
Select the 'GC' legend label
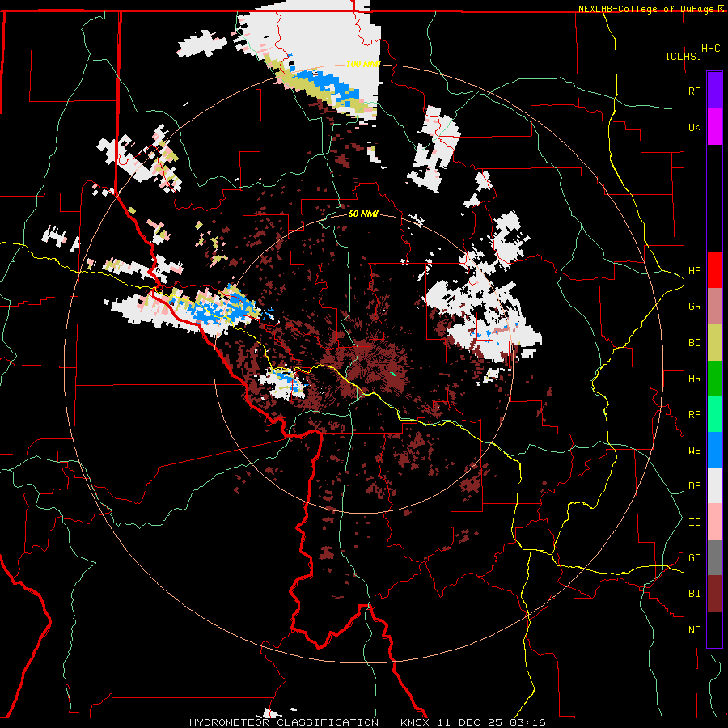tap(694, 558)
